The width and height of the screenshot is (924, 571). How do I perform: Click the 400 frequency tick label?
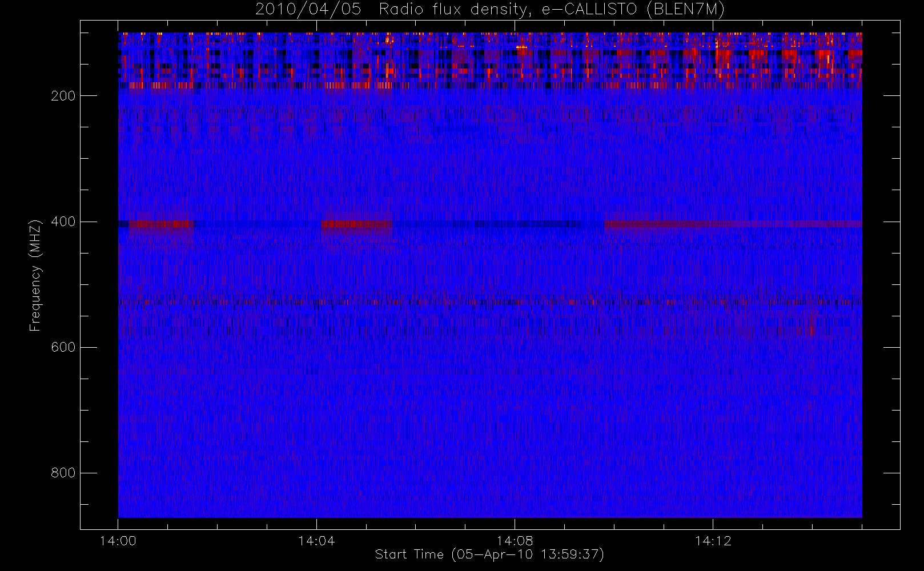pyautogui.click(x=63, y=222)
